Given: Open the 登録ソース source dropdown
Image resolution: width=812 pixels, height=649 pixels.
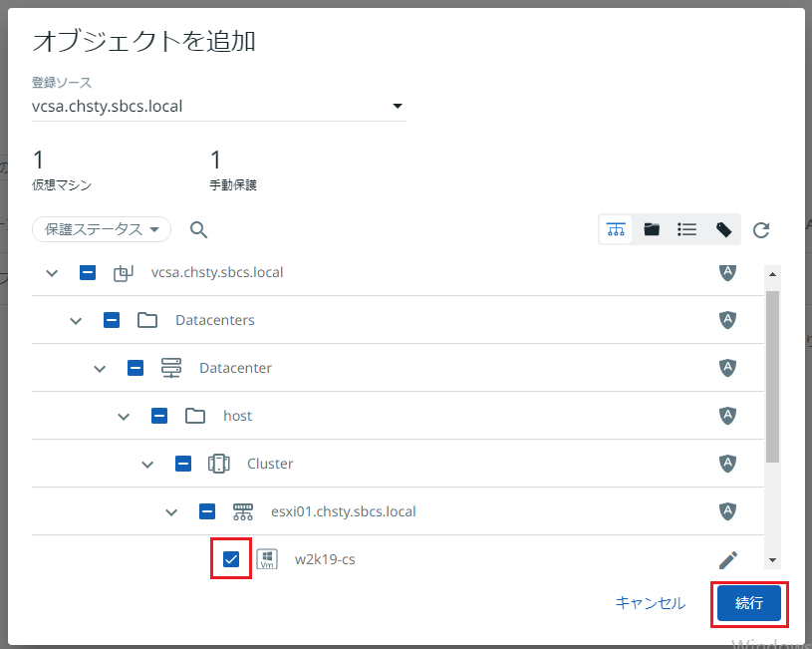Looking at the screenshot, I should (x=218, y=107).
